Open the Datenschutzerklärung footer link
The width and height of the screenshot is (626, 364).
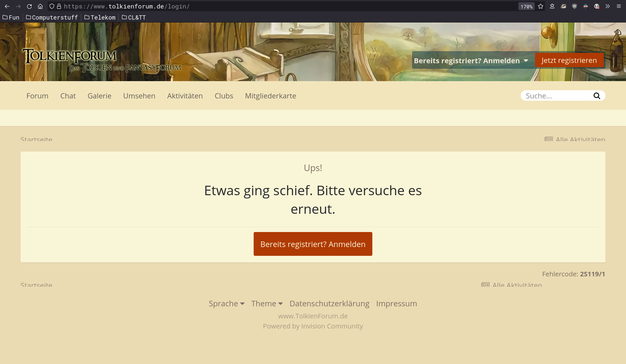point(329,303)
